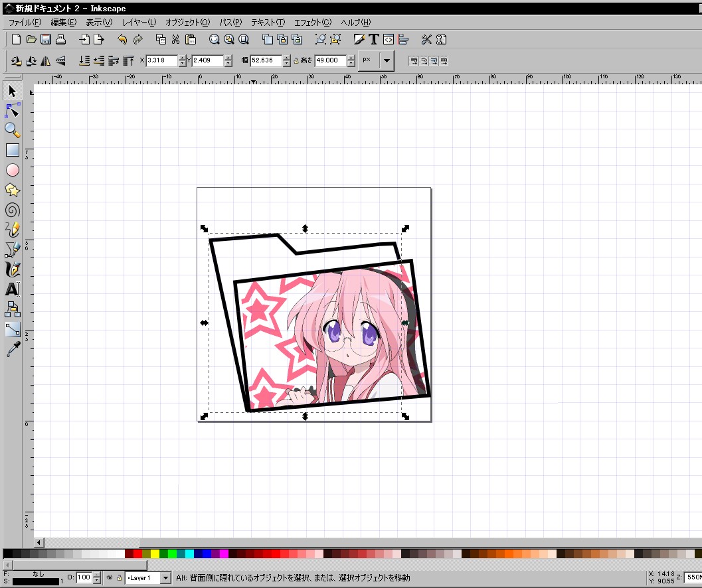702x588 pixels.
Task: Select the Calligraphy tool
Action: click(x=12, y=269)
